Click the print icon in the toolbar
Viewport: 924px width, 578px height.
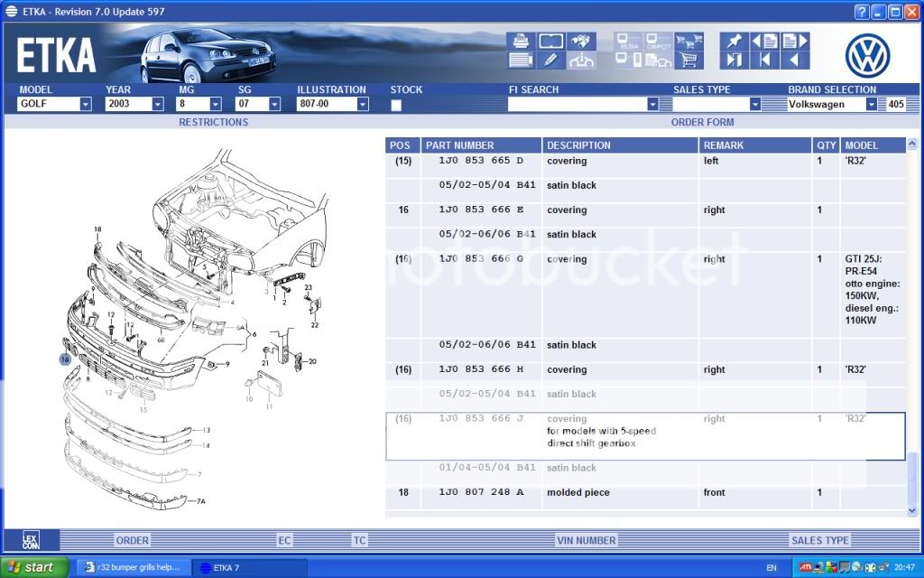pos(521,41)
